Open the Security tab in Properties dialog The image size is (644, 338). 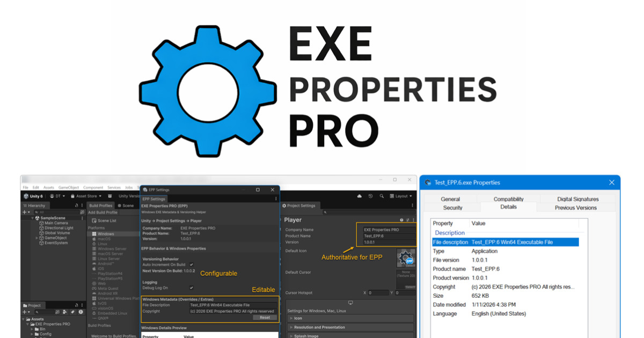point(452,207)
